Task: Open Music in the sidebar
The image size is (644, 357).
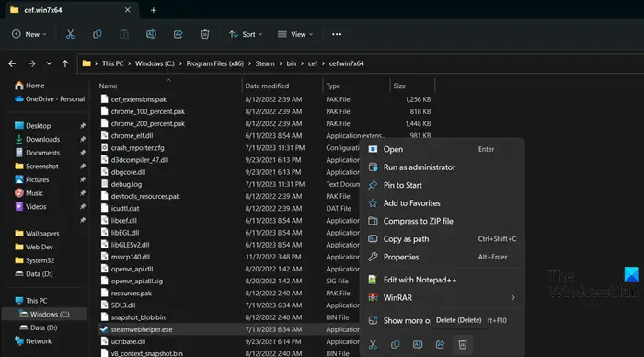Action: pos(29,193)
